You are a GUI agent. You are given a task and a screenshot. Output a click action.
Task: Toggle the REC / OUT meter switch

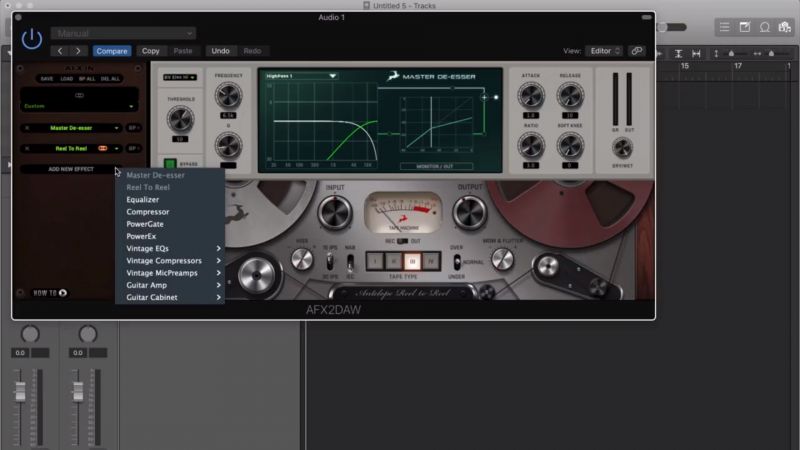click(403, 241)
